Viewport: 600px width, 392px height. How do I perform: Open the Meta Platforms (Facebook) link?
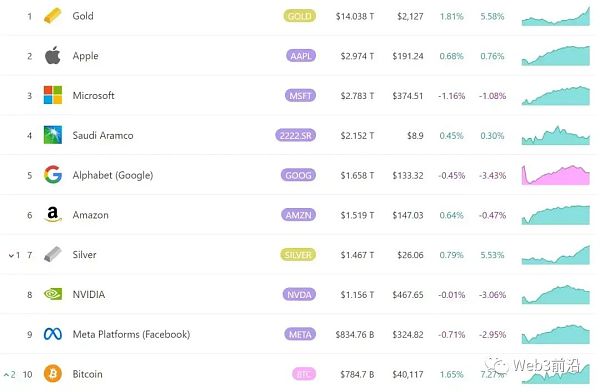[x=131, y=334]
